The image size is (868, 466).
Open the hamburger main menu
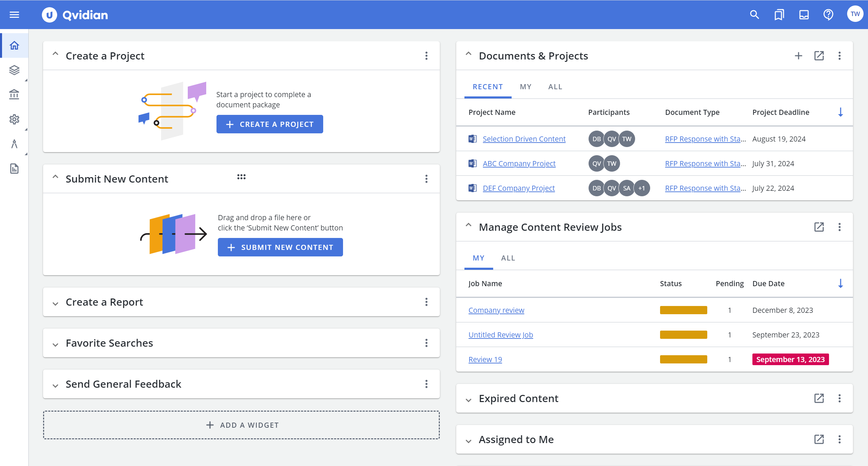[x=14, y=15]
